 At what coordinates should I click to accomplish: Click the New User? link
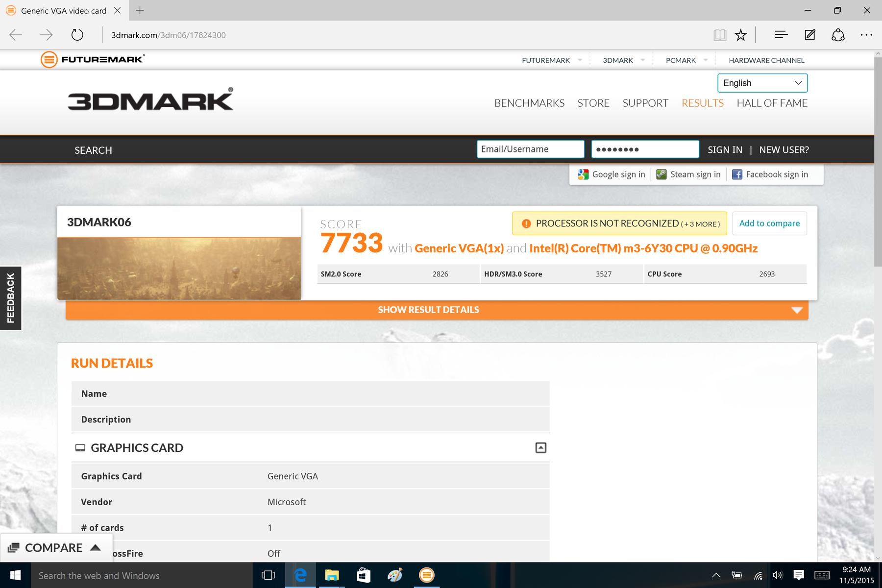click(784, 149)
